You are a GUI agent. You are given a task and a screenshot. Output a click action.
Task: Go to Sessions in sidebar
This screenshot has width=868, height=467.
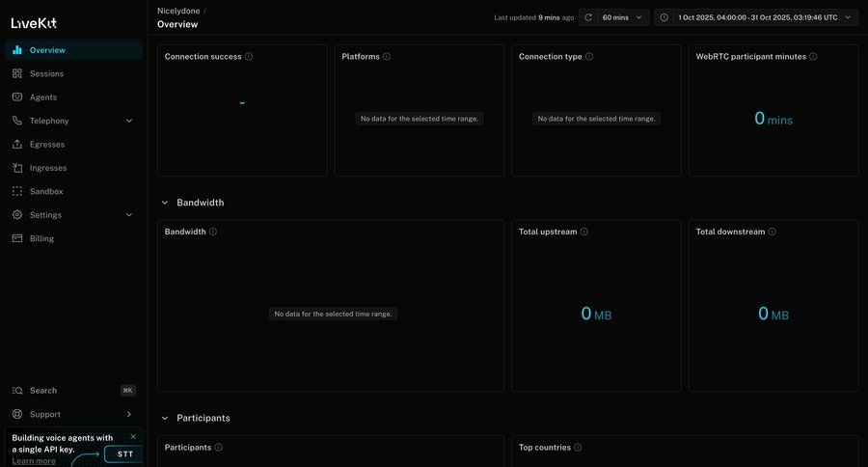click(x=73, y=73)
